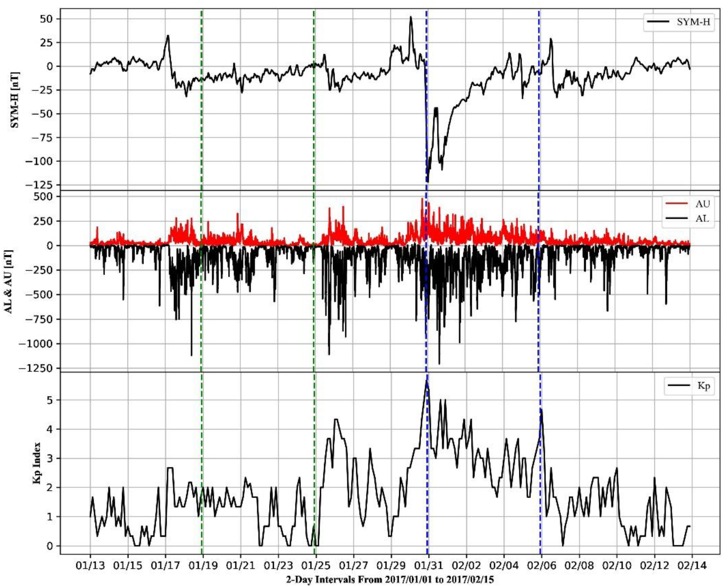Click the 01/31 x-axis tick label
Image resolution: width=727 pixels, height=588 pixels.
(x=428, y=566)
